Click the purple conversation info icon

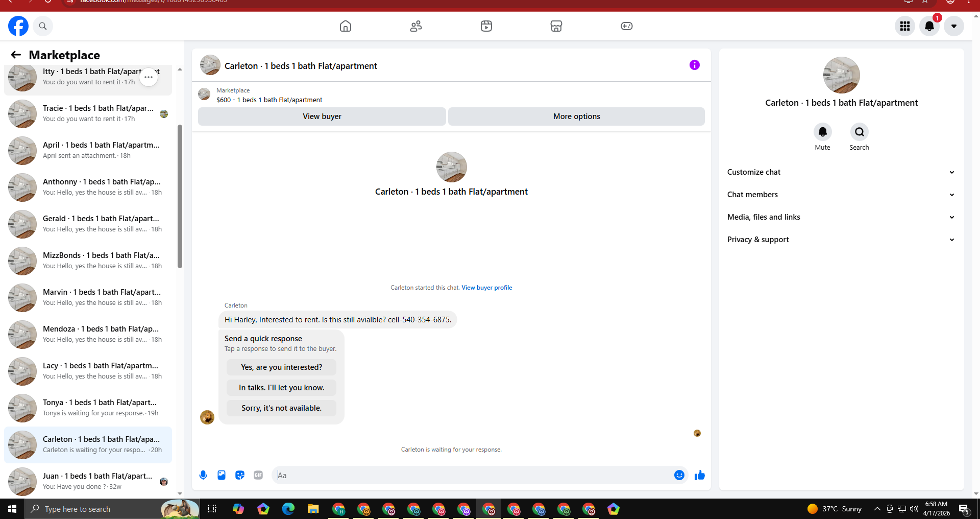pos(695,65)
